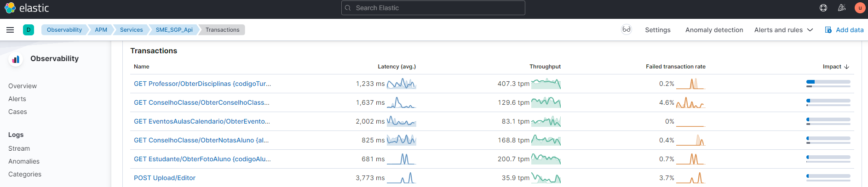Viewport: 868px width, 187px height.
Task: Click the green D space selector
Action: click(x=29, y=30)
